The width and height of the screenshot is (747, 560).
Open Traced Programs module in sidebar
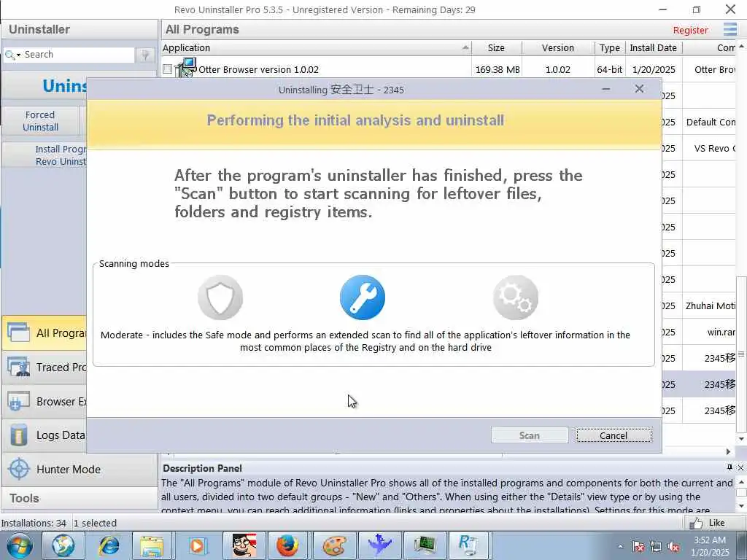coord(44,367)
